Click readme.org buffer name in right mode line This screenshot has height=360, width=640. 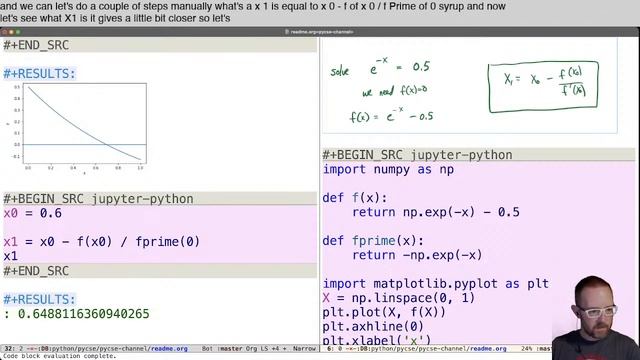(x=488, y=349)
